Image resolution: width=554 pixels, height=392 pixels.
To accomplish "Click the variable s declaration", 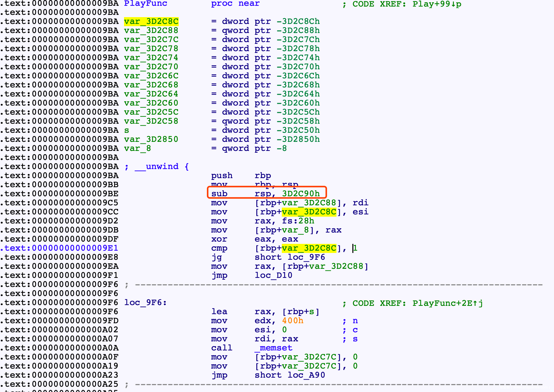I will point(127,130).
